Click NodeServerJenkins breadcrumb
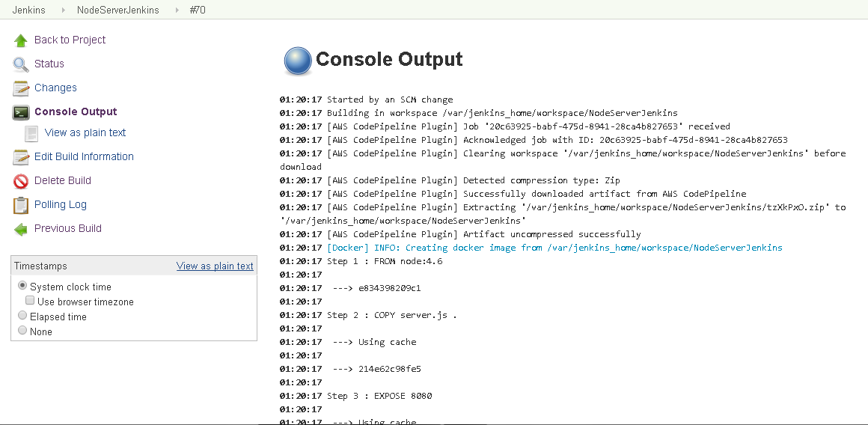The height and width of the screenshot is (425, 868). coord(118,10)
